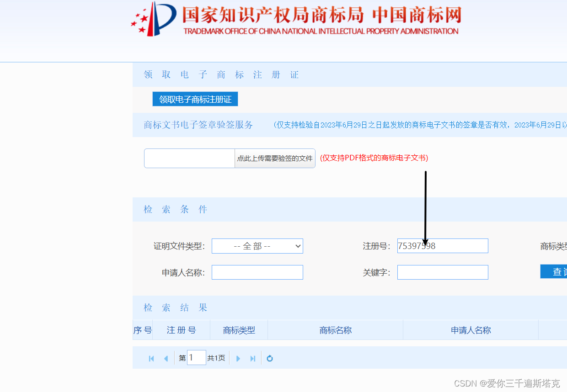Click 检索结果 section heading

[176, 307]
